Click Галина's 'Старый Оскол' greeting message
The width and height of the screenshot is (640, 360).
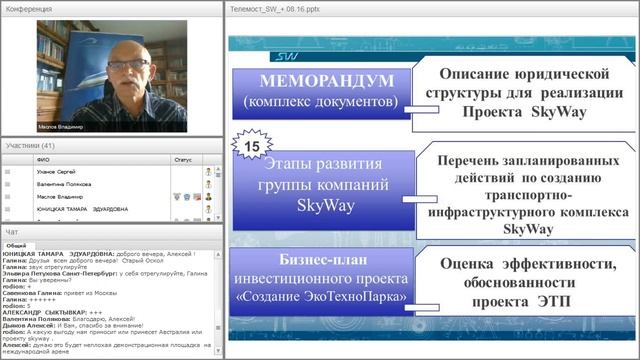pyautogui.click(x=83, y=260)
